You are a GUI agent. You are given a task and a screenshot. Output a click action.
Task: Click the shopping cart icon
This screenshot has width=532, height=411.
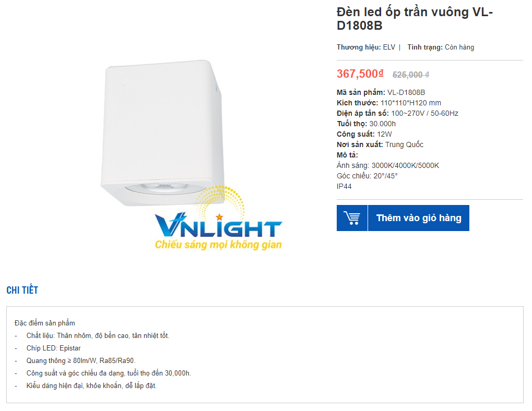[352, 218]
